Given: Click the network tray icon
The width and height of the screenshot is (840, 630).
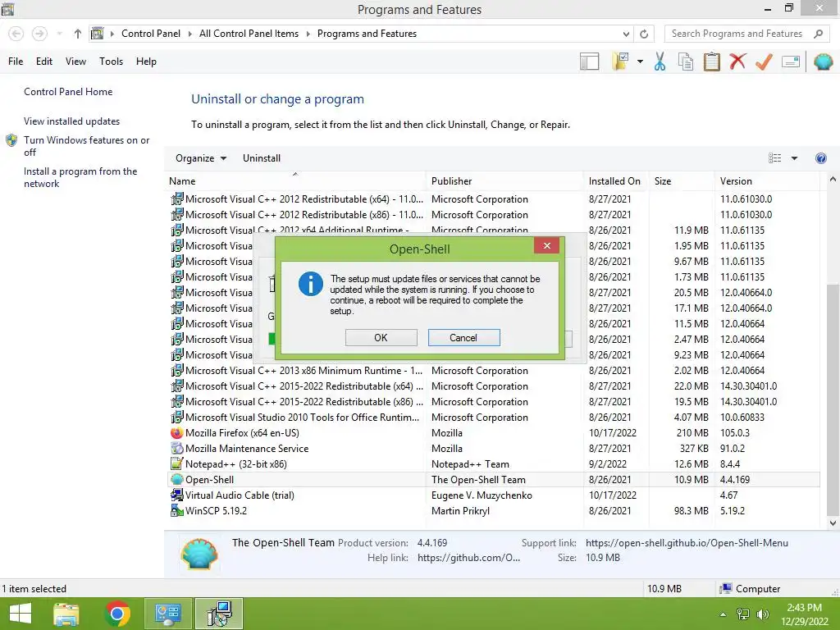Looking at the screenshot, I should (x=743, y=614).
